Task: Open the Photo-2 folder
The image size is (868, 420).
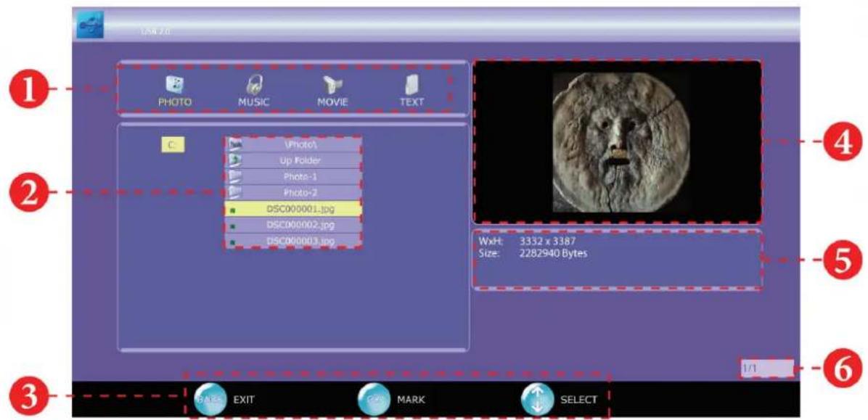Action: 293,193
